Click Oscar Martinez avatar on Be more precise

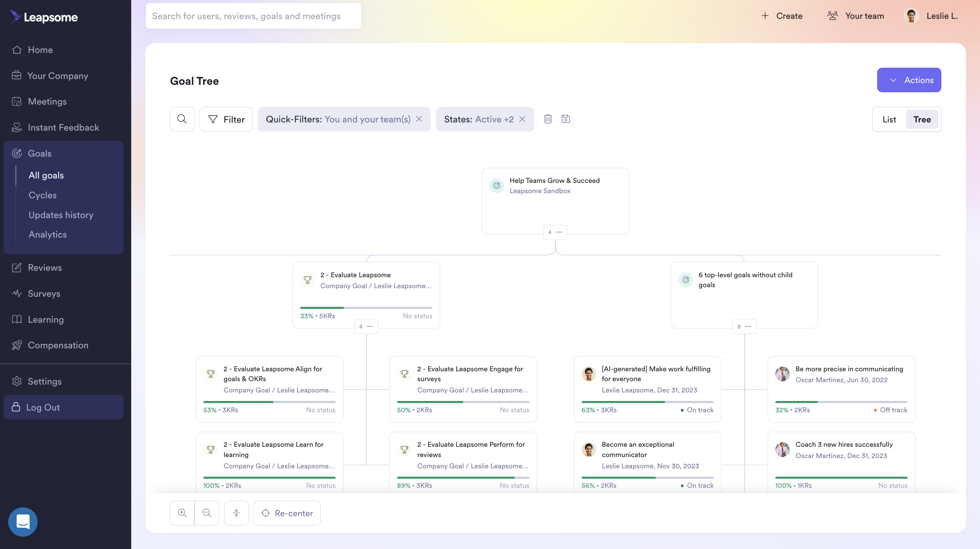tap(782, 374)
